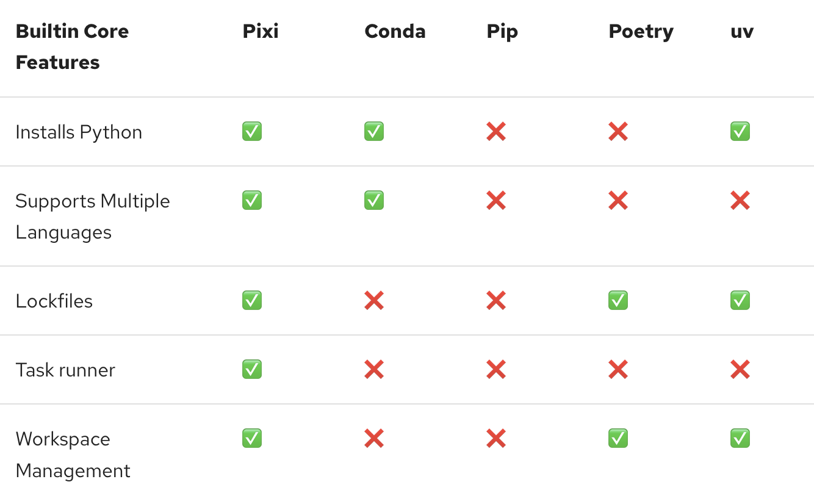Click the Pixi column header

[x=261, y=31]
